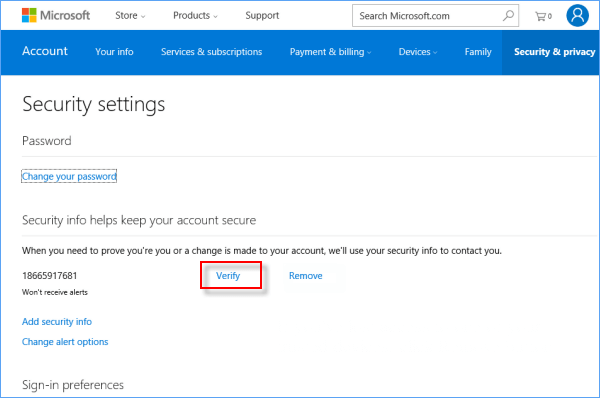
Task: Switch to the Family tab
Action: [x=478, y=52]
